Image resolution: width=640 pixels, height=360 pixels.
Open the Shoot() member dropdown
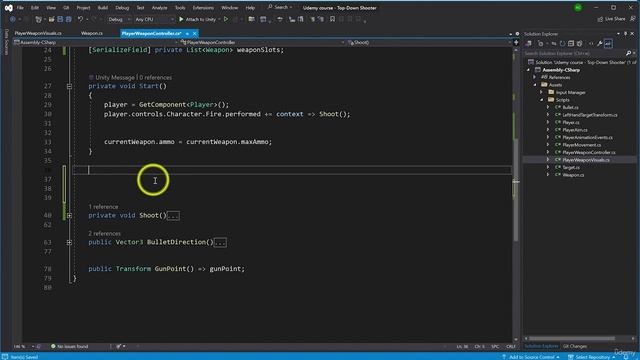tap(429, 42)
